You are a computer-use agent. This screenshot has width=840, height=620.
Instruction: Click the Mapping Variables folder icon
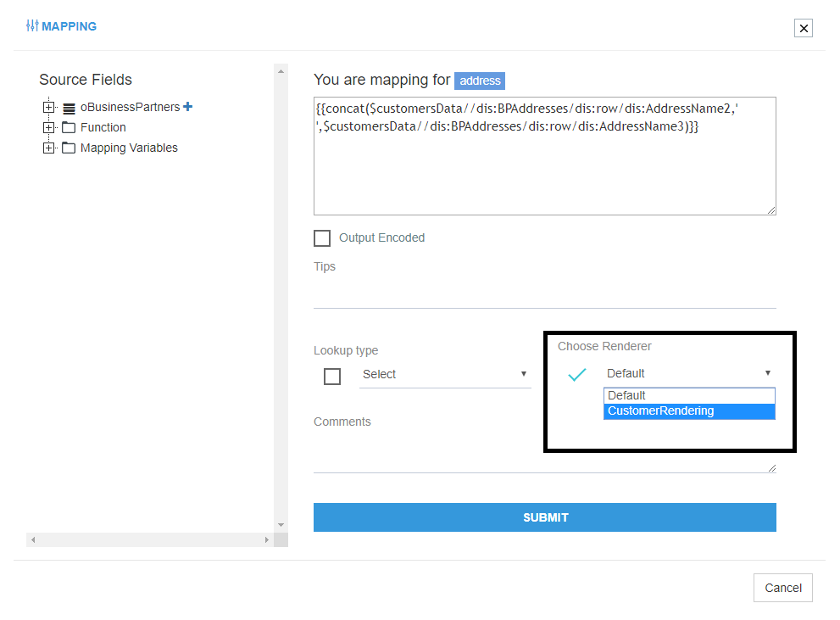69,148
